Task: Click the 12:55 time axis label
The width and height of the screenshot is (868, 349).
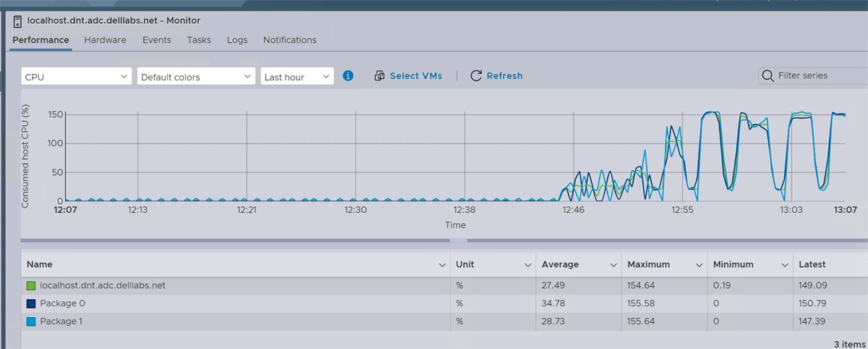Action: pyautogui.click(x=682, y=210)
